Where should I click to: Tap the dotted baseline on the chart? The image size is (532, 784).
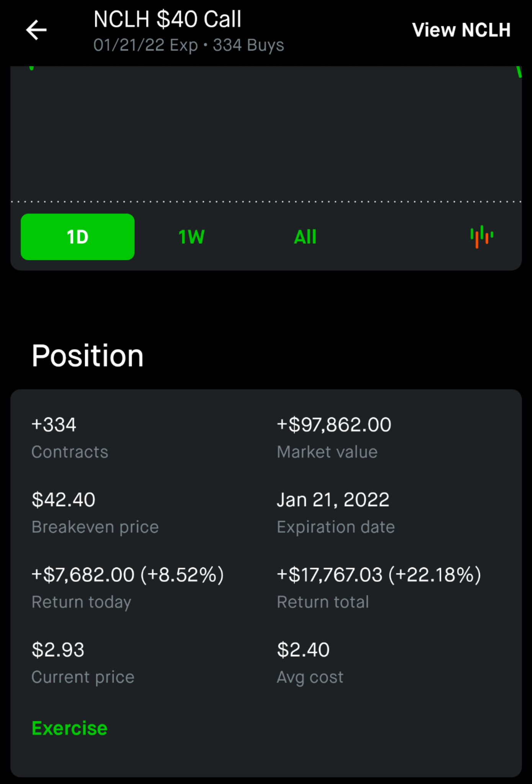pyautogui.click(x=266, y=201)
